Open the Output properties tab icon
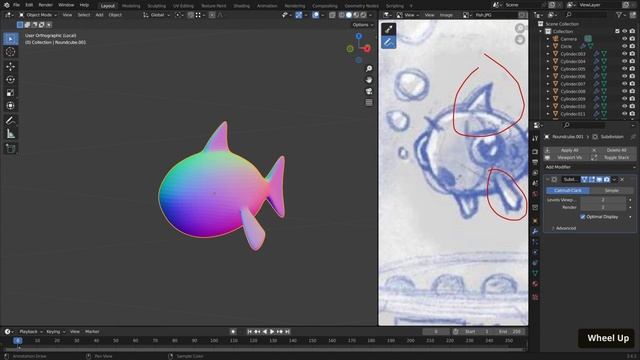The width and height of the screenshot is (640, 360). 535,162
